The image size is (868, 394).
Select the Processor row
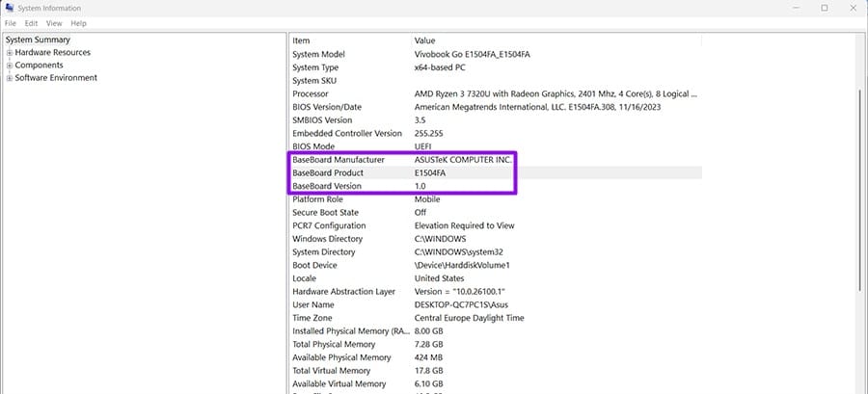pyautogui.click(x=496, y=94)
